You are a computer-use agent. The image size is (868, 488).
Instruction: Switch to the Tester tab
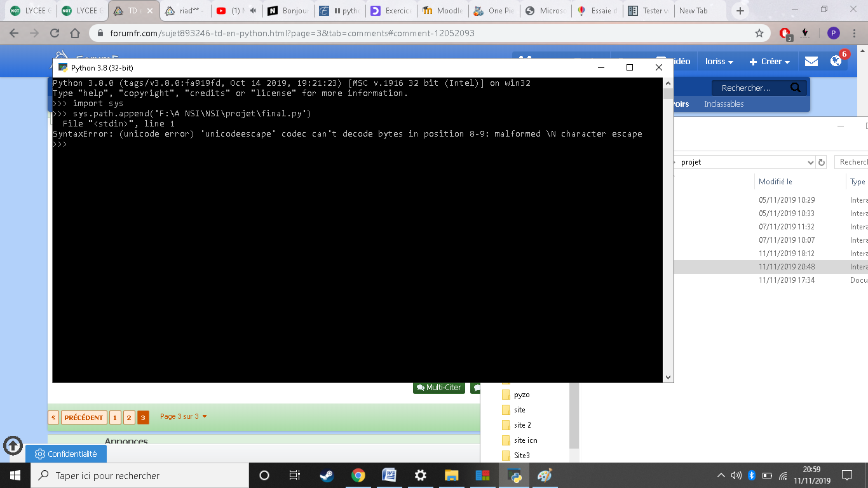649,11
